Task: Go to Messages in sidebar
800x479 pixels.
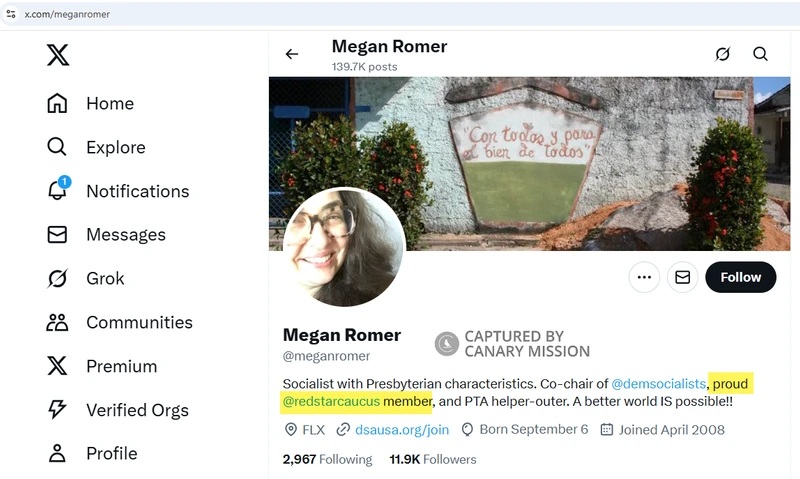Action: (x=125, y=234)
